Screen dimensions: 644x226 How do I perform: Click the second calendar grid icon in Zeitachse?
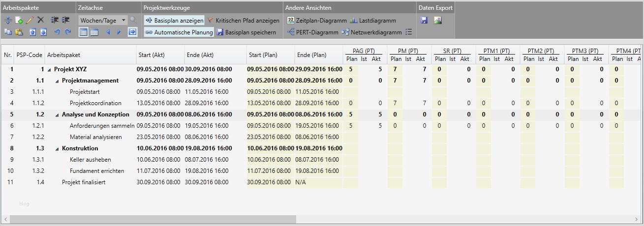click(x=94, y=32)
